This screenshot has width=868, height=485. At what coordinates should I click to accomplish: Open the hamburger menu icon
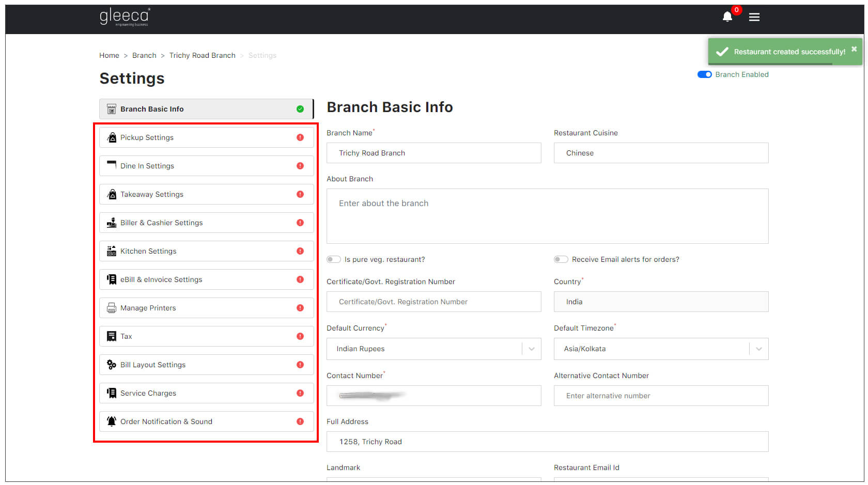(754, 17)
